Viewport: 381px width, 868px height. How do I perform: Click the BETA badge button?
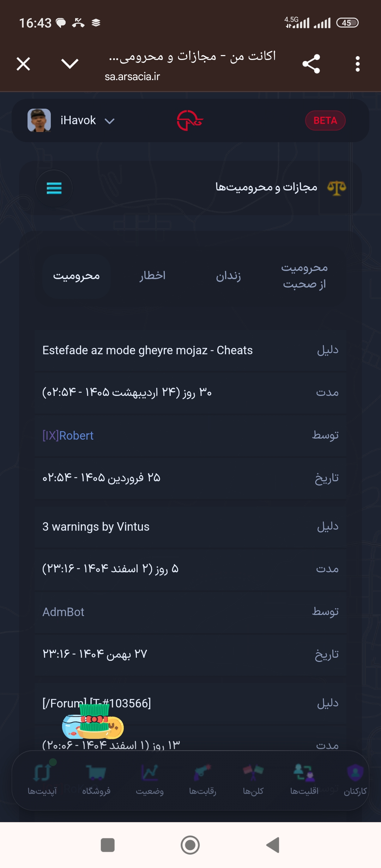coord(325,121)
